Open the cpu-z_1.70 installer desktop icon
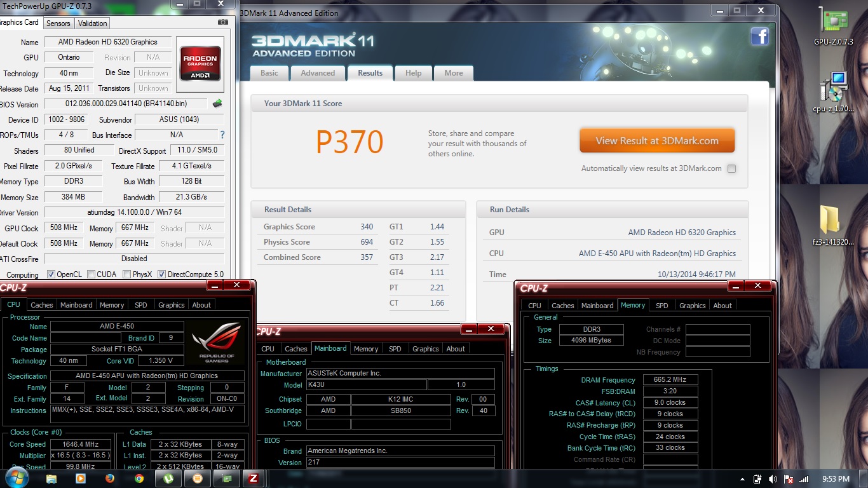Screen dimensions: 868x488 pyautogui.click(x=833, y=93)
